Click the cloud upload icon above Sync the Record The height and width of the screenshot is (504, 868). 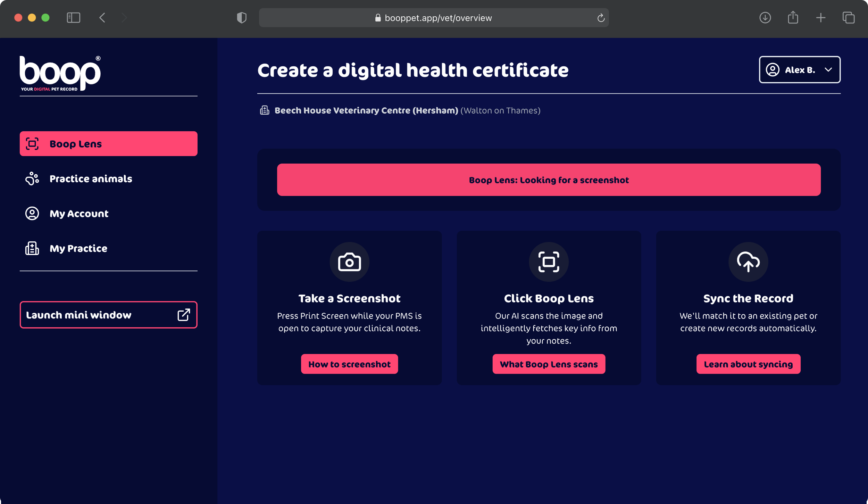click(748, 262)
